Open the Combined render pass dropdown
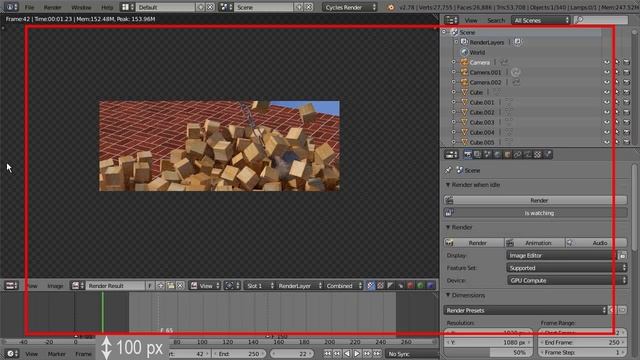This screenshot has height=360, width=640. (x=344, y=286)
